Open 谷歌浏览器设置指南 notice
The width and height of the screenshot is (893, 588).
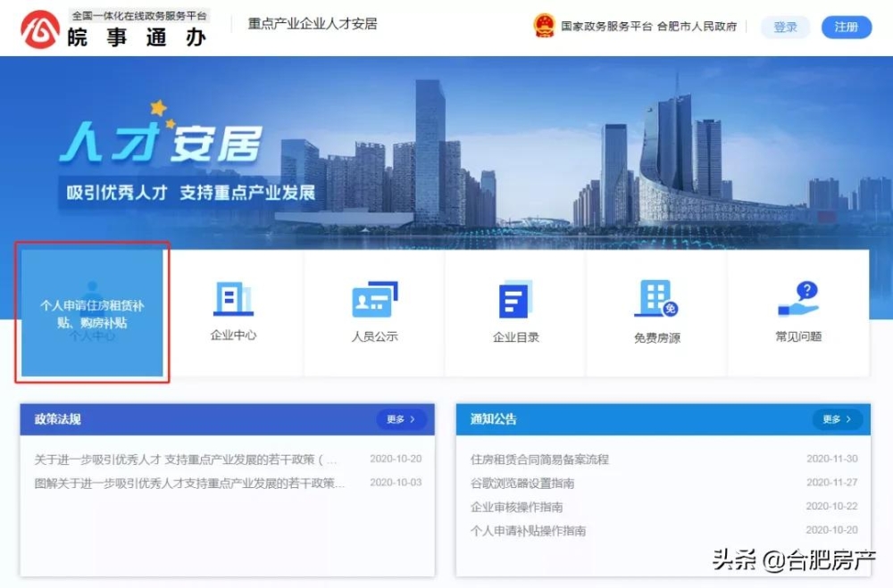point(522,483)
